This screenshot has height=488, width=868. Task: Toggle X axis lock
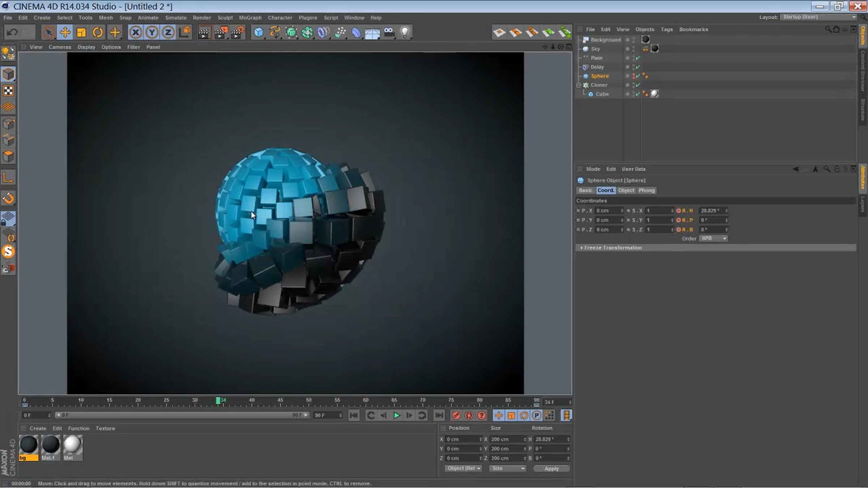click(x=135, y=33)
